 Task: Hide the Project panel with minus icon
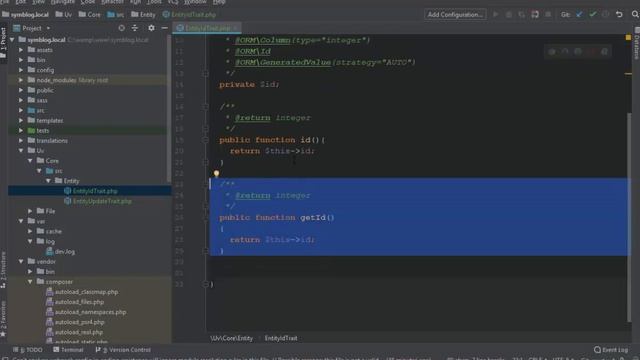[164, 28]
